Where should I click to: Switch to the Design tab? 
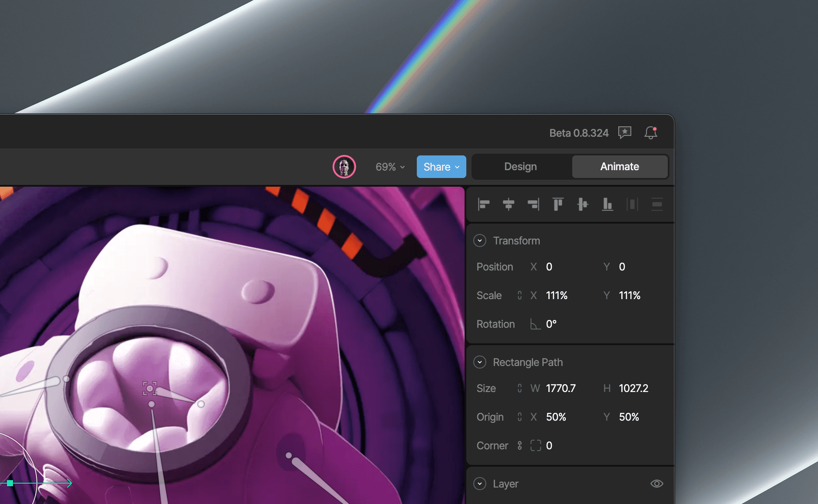click(x=521, y=167)
